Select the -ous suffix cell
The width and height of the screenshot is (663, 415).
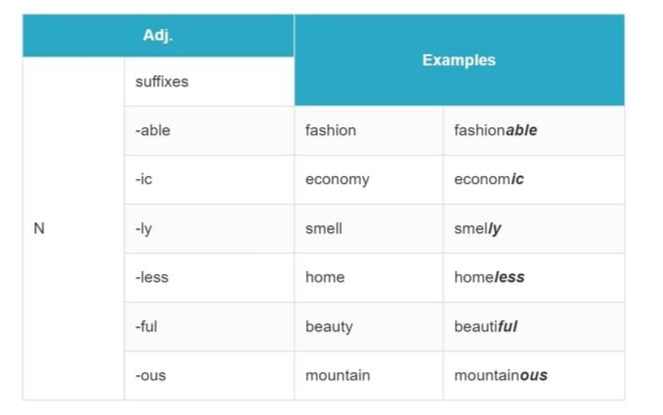coord(209,376)
